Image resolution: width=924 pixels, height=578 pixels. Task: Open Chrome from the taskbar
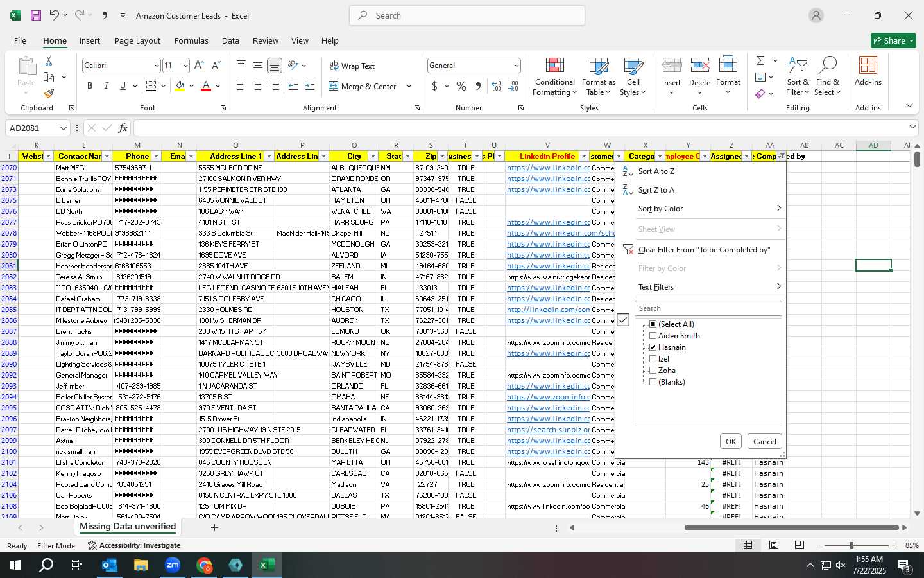point(204,565)
